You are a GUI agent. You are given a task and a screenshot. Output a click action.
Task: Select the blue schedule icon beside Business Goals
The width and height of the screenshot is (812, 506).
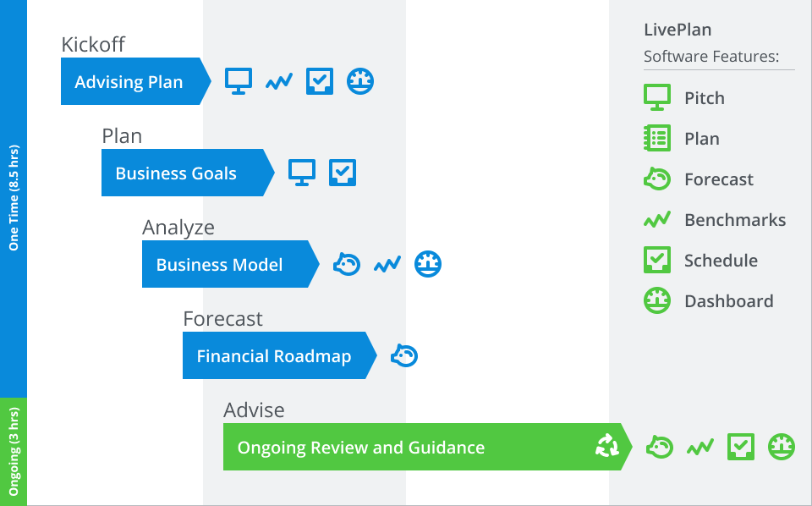[x=343, y=173]
